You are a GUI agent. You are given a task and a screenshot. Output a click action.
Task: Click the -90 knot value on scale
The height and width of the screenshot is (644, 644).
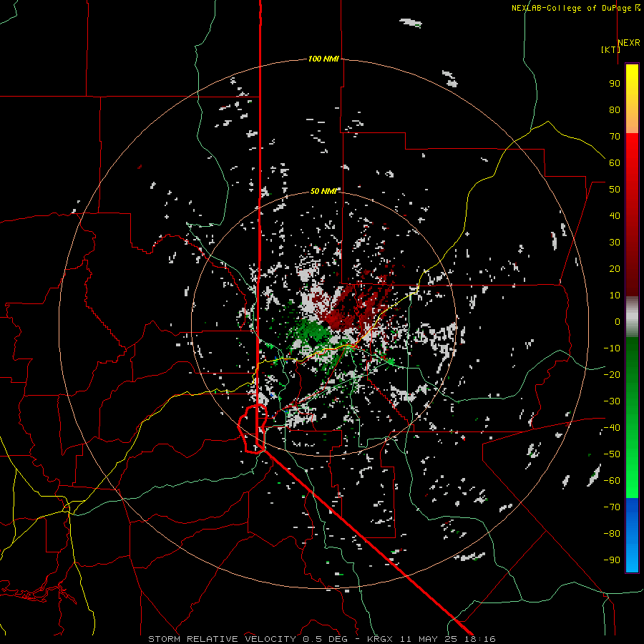point(612,560)
